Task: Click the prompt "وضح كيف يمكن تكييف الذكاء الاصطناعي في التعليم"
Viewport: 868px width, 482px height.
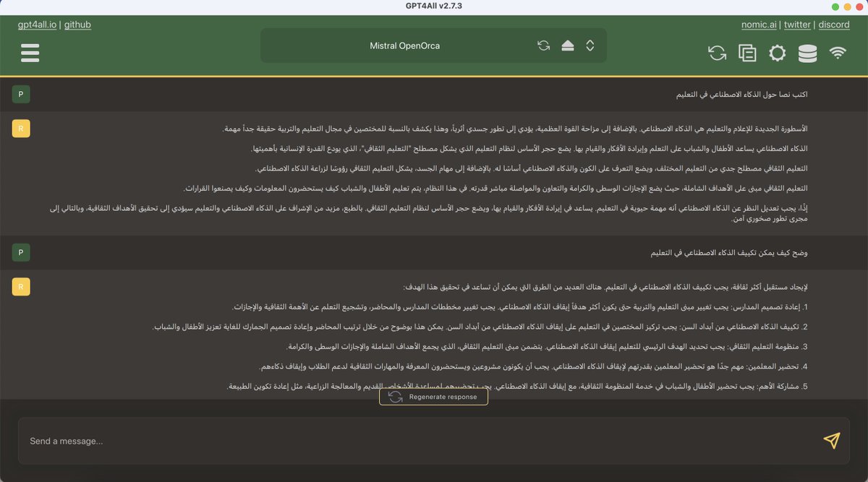Action: [x=728, y=253]
